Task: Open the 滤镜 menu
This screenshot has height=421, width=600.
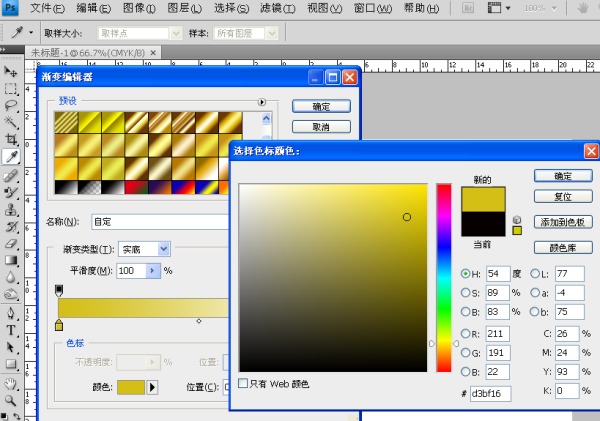Action: click(277, 8)
